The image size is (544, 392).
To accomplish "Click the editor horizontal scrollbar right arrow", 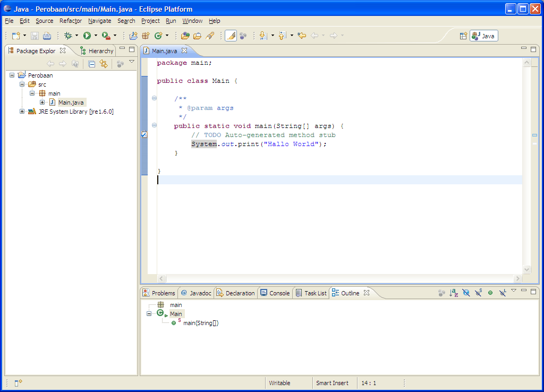I will click(x=517, y=278).
